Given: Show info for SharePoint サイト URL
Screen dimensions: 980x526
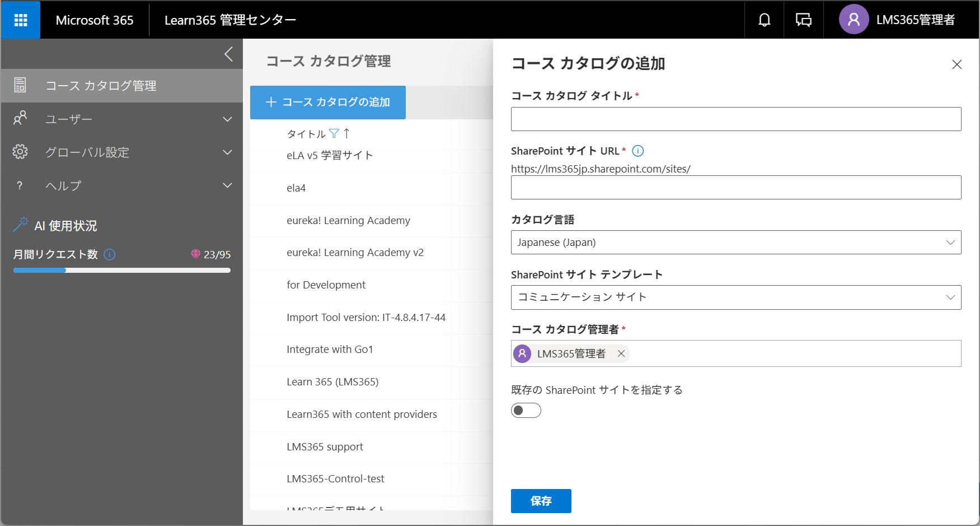Looking at the screenshot, I should (x=637, y=151).
